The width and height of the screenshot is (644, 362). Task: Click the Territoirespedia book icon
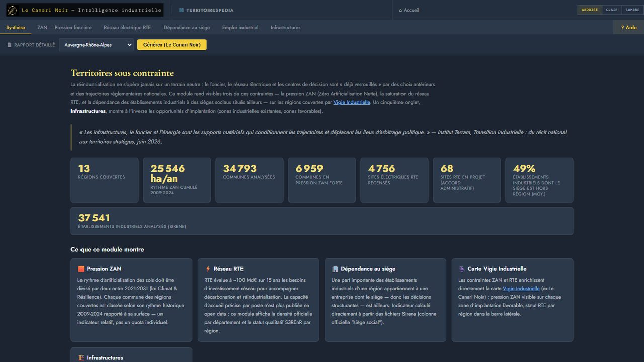point(182,10)
